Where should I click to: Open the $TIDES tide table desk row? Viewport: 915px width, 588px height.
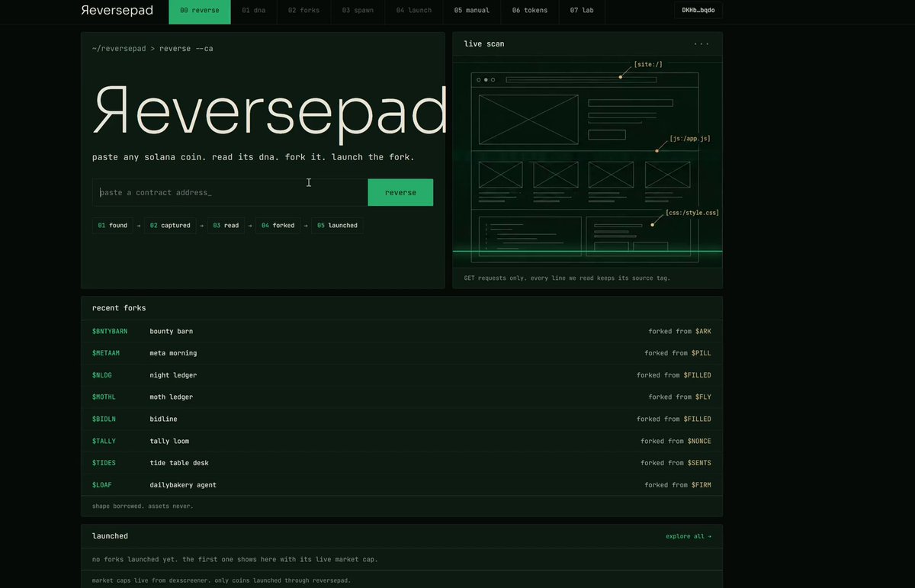[402, 463]
